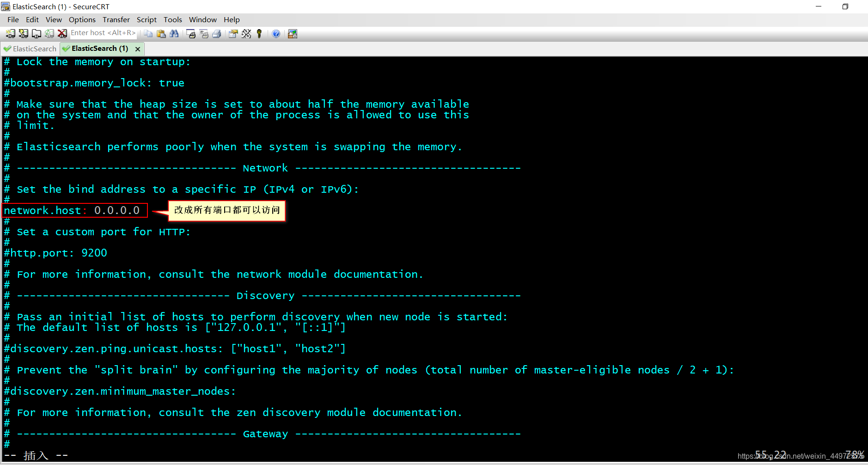
Task: Click the vim insert mode status line
Action: point(36,455)
